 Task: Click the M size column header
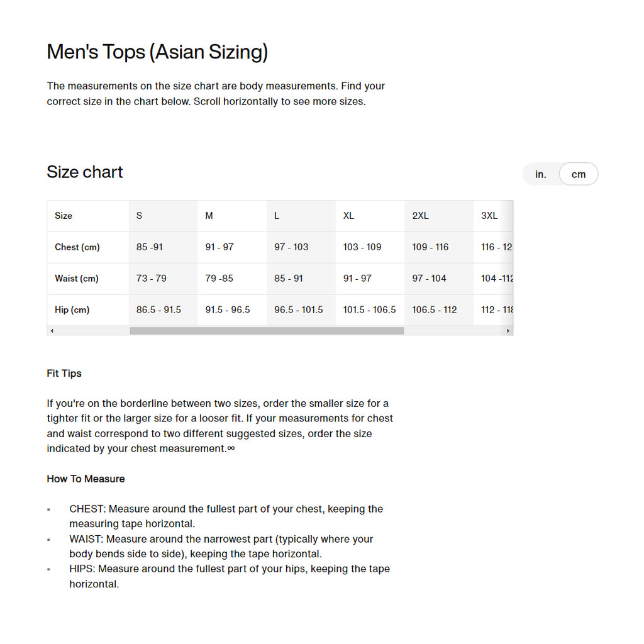209,216
